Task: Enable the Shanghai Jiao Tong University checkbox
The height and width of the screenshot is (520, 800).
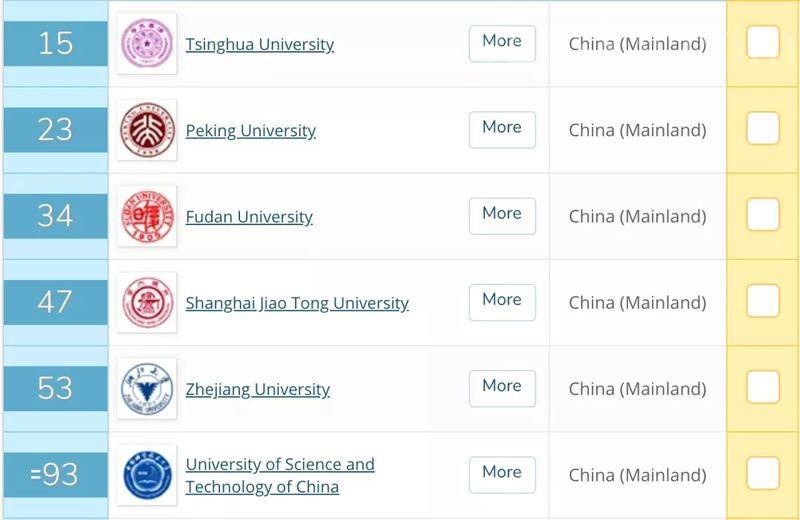Action: coord(763,301)
